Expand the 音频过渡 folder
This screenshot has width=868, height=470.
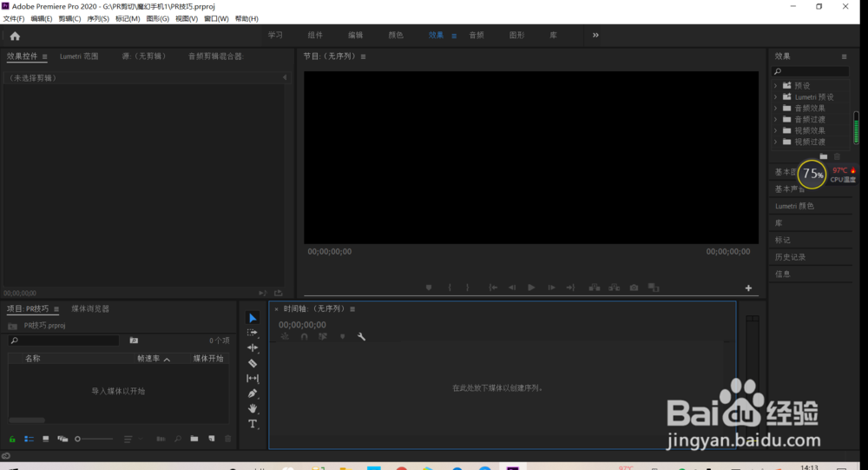[x=775, y=119]
